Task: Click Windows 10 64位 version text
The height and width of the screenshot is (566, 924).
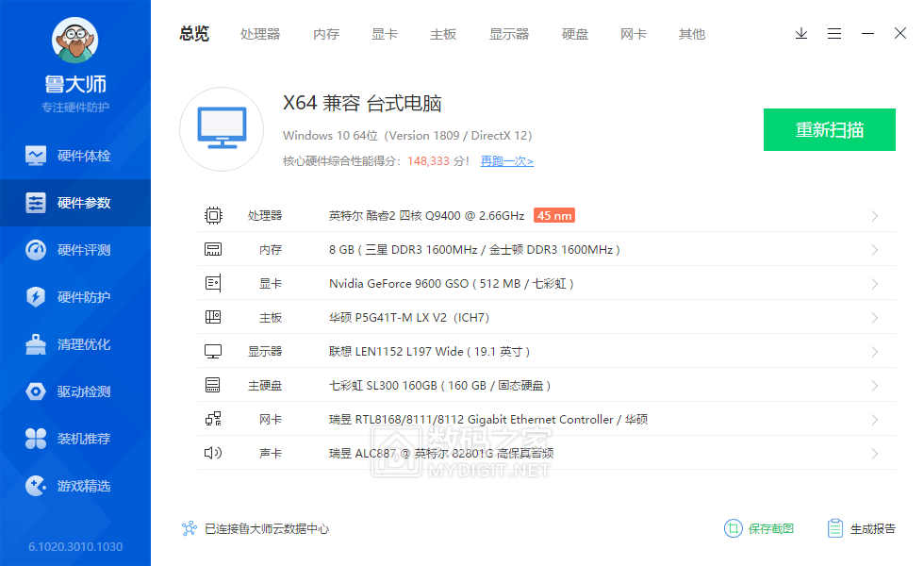Action: tap(407, 136)
